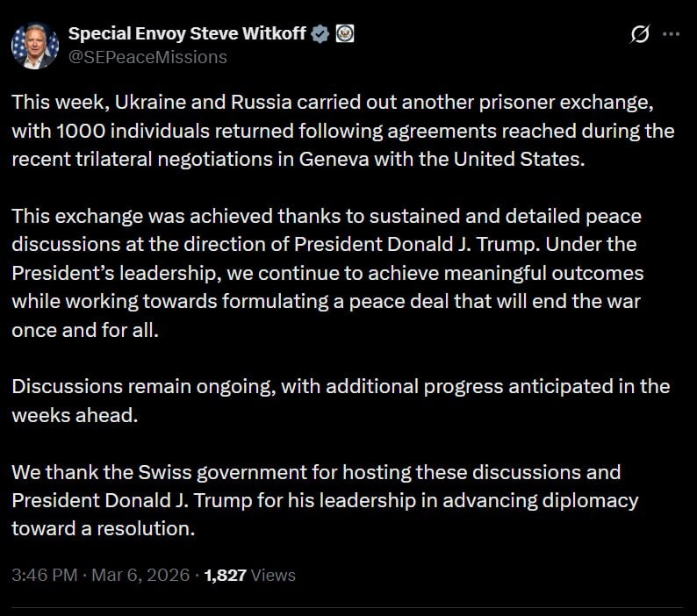
Task: Click the 3:46 PM post time
Action: [47, 576]
